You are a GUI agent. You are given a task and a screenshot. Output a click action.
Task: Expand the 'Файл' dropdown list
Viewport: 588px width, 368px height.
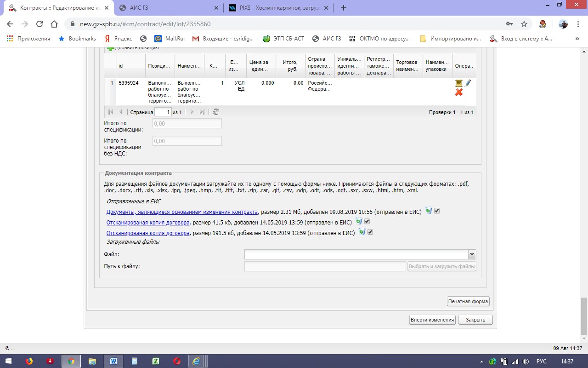[x=472, y=254]
